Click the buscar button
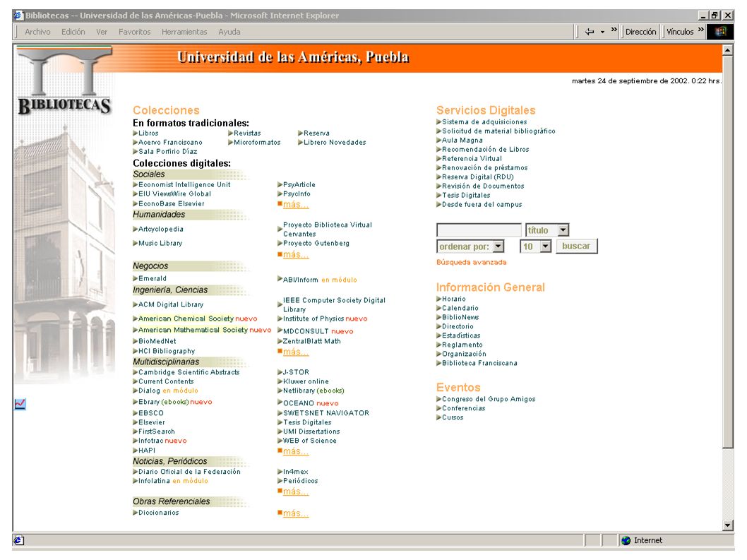 tap(576, 246)
